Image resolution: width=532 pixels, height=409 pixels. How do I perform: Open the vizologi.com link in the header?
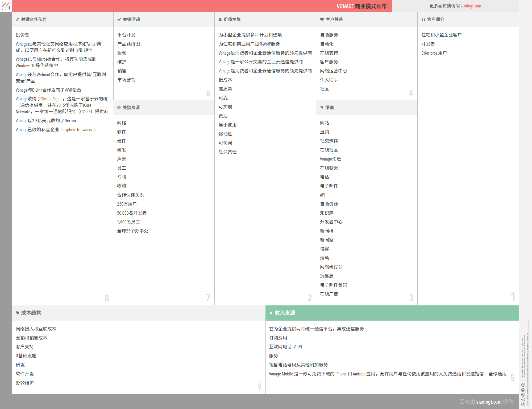471,6
